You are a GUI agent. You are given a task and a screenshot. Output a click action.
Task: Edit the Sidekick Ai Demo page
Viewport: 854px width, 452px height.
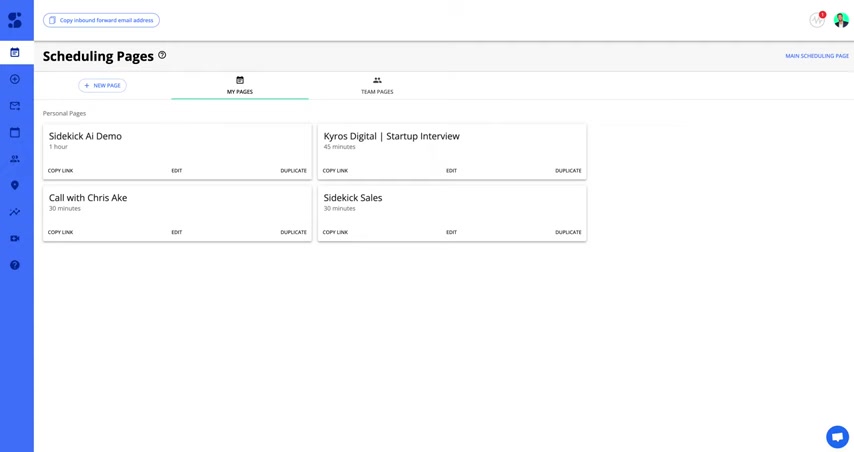pyautogui.click(x=176, y=170)
